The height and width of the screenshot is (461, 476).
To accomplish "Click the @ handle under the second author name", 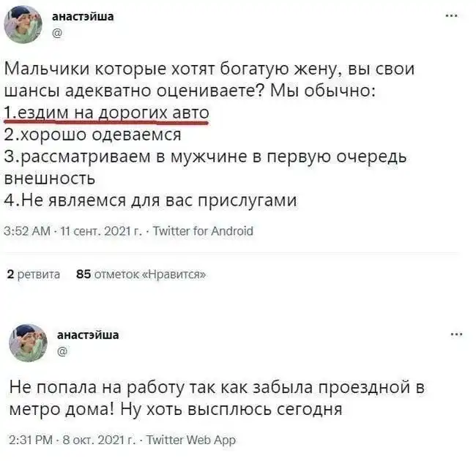I will 63,351.
